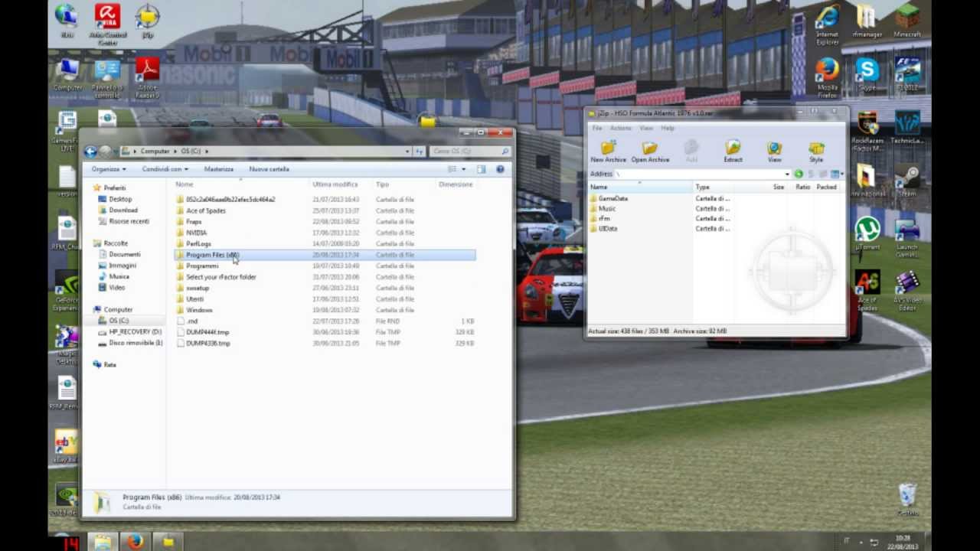Screen dimensions: 980x551
Task: Click Nuova cartella button in Explorer
Action: point(269,169)
